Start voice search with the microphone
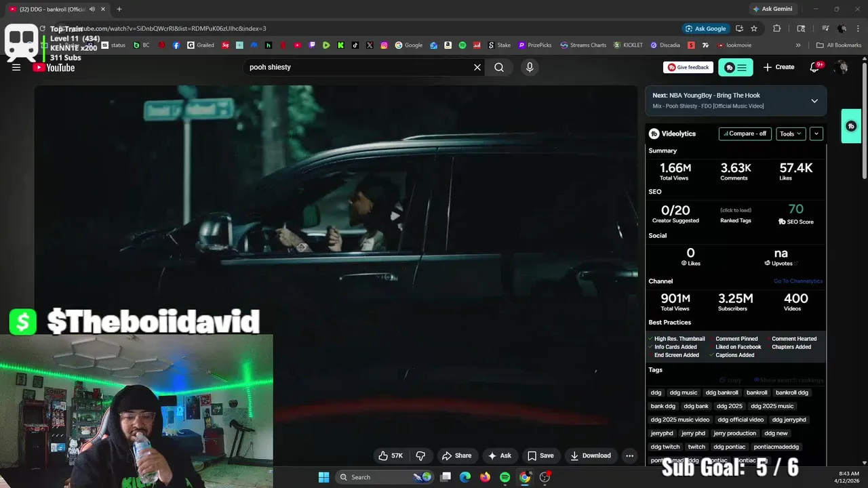The image size is (868, 488). (x=530, y=67)
